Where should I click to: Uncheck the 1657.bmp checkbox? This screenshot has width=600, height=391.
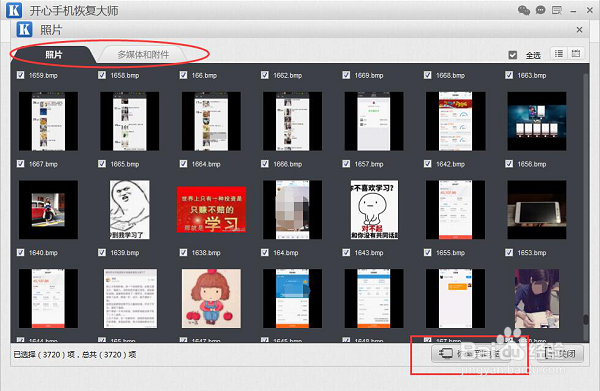click(346, 164)
